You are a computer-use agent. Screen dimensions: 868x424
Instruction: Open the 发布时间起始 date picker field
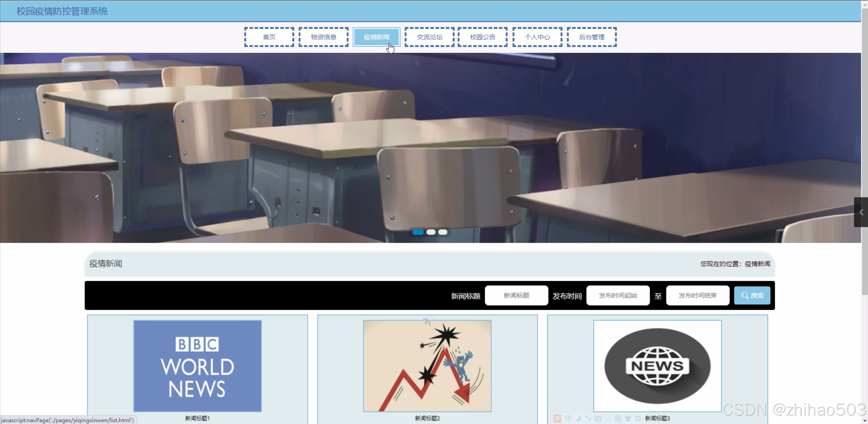pyautogui.click(x=618, y=296)
